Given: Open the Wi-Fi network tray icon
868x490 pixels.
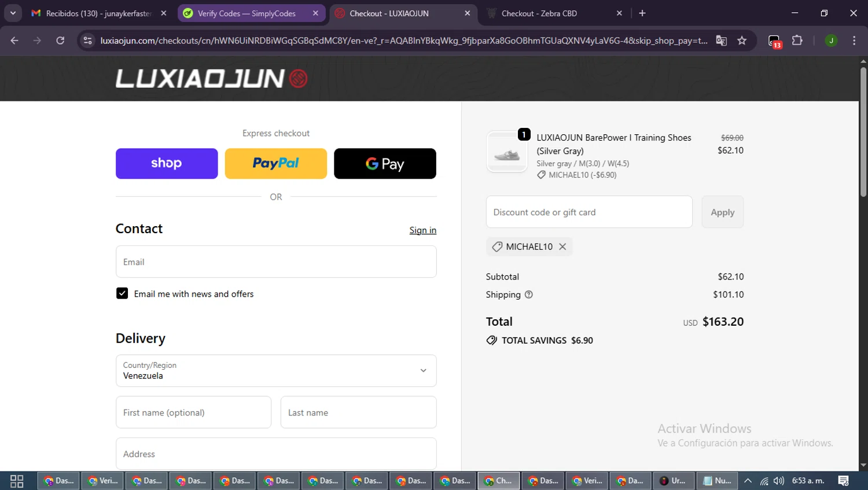Looking at the screenshot, I should 764,481.
